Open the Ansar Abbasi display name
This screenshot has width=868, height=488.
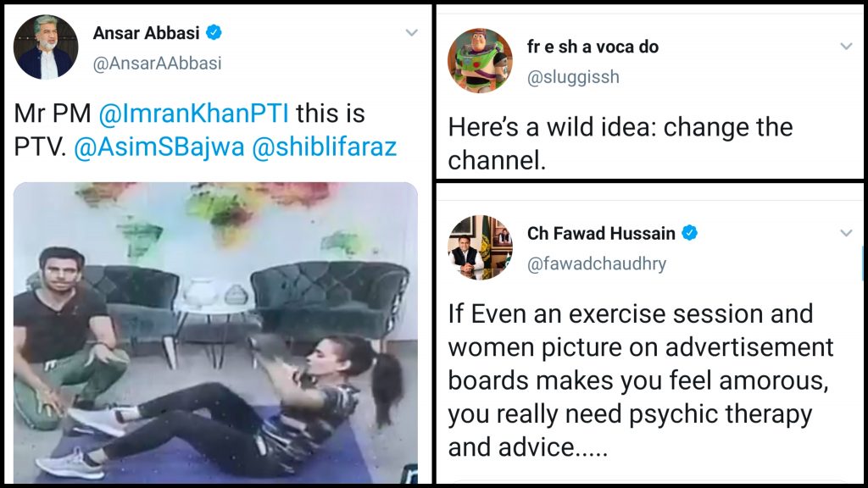click(146, 33)
